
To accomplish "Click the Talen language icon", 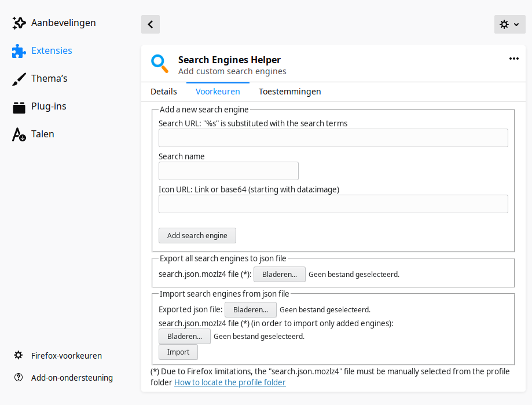I will [19, 134].
